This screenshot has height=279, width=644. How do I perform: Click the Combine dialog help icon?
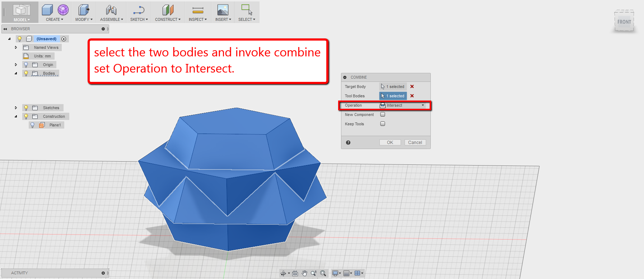click(x=348, y=143)
